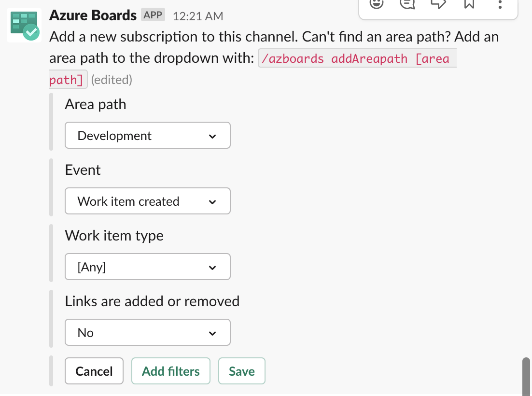This screenshot has width=532, height=396.
Task: Open the Area path dropdown
Action: pyautogui.click(x=147, y=136)
